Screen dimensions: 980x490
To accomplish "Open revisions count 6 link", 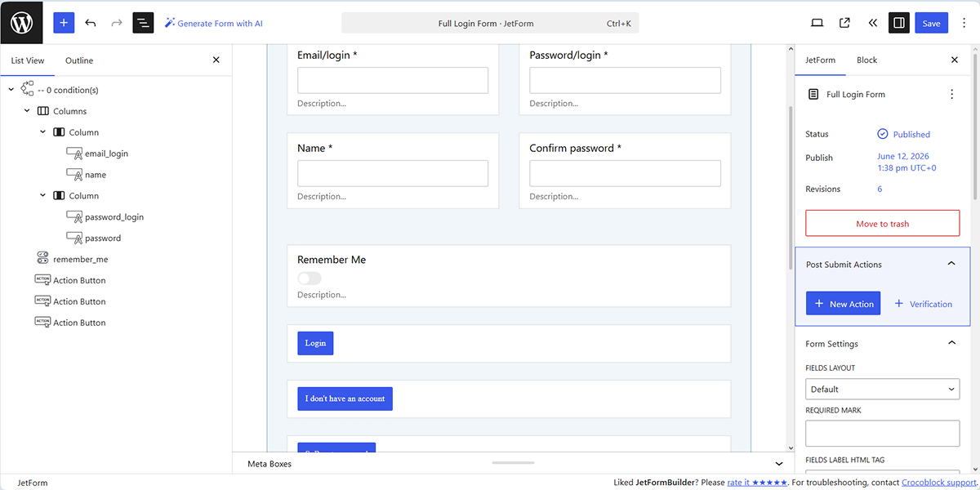I will 880,189.
